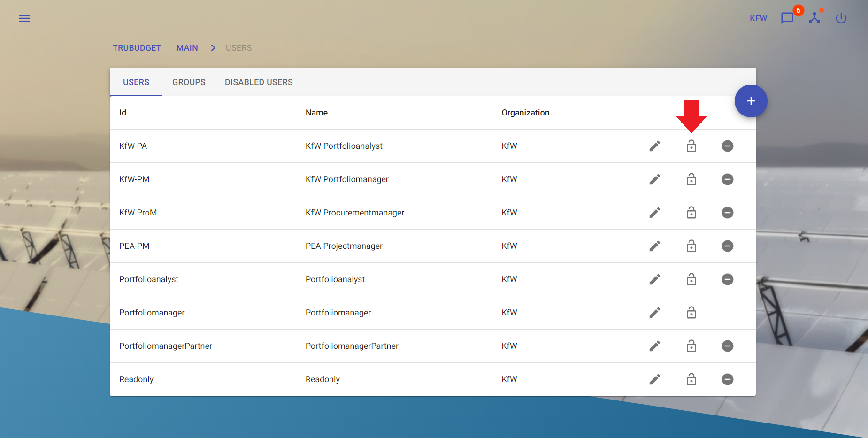Edit the PortfoliomanagerPartner user

(655, 346)
